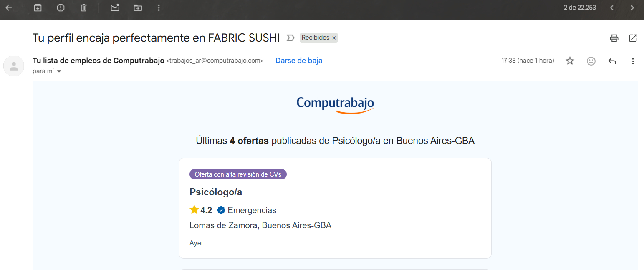Remove the Recibidos label from email
Image resolution: width=644 pixels, height=270 pixels.
click(334, 38)
